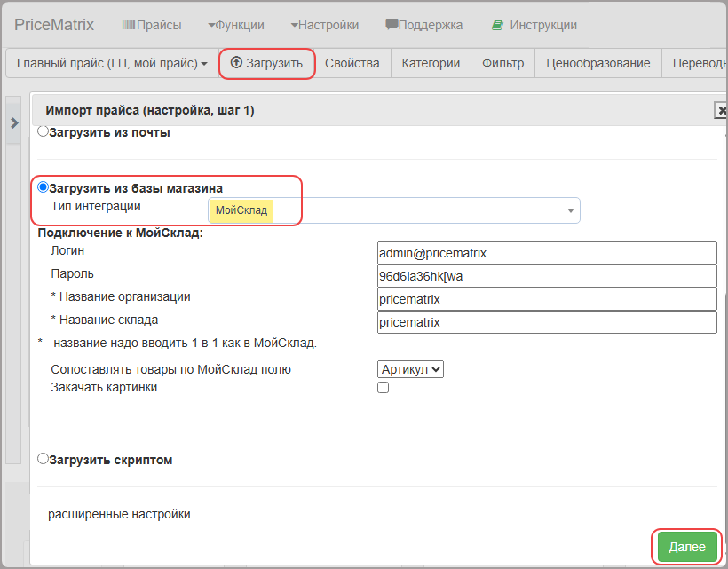
Task: Expand the Настройки menu
Action: pyautogui.click(x=325, y=25)
